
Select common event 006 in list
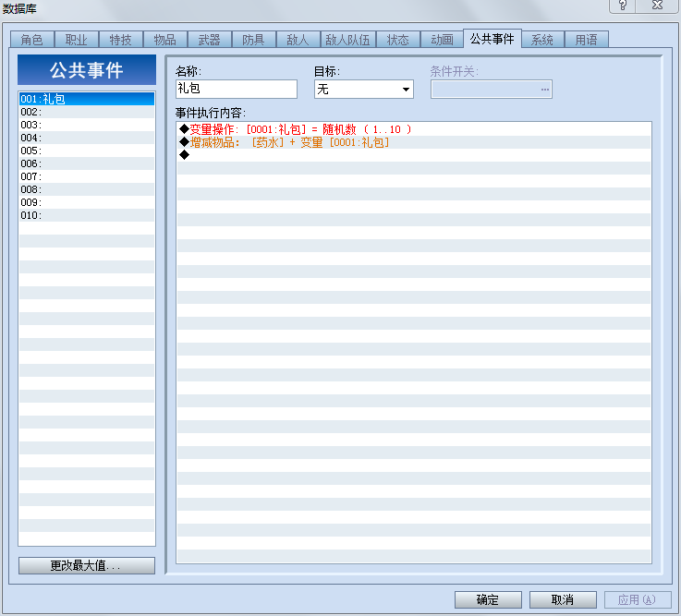tap(87, 163)
